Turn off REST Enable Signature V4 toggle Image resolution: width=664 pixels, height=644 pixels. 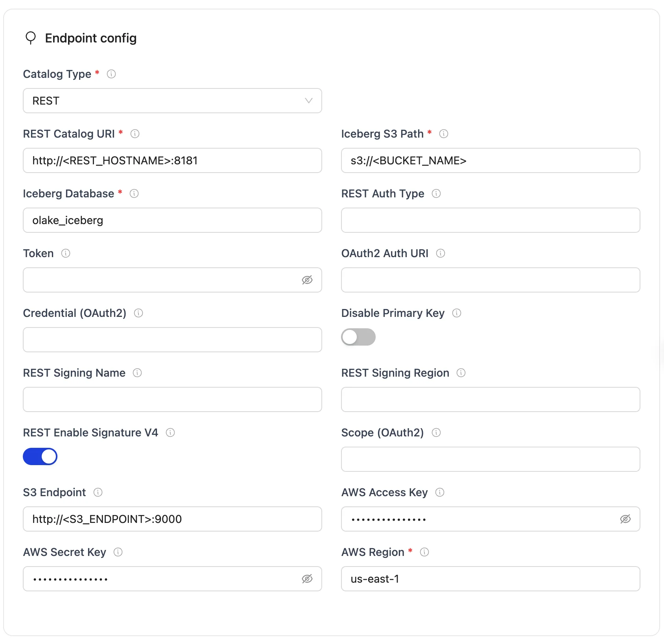pyautogui.click(x=40, y=456)
